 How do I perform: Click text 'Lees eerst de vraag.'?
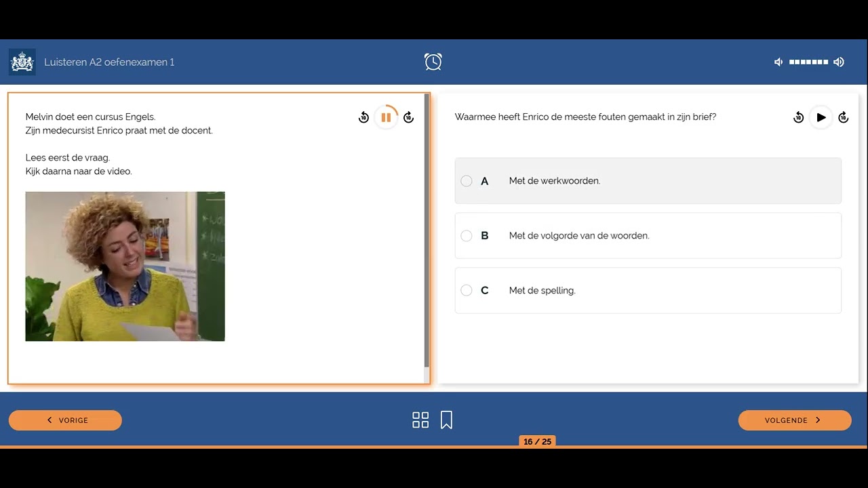point(68,158)
